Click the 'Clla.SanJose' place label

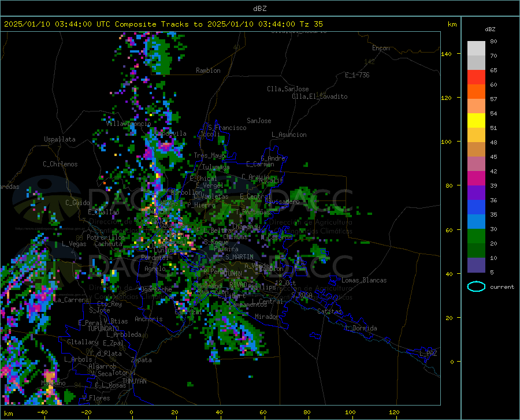288,89
